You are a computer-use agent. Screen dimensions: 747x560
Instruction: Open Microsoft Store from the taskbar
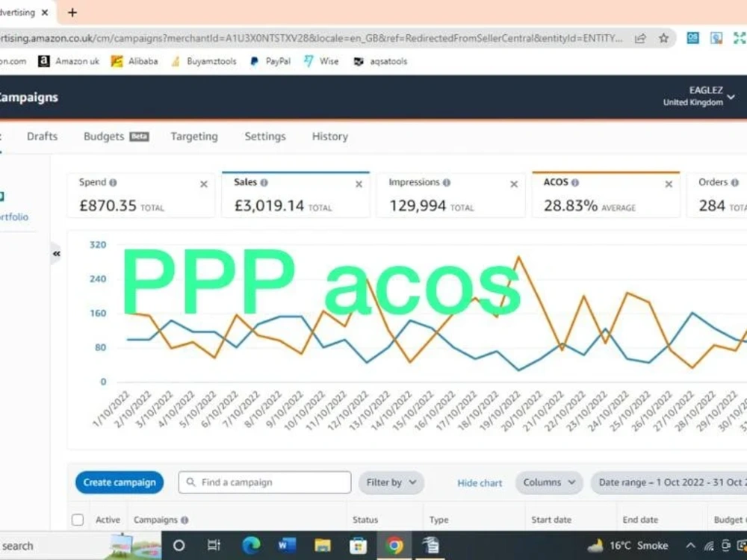point(359,546)
